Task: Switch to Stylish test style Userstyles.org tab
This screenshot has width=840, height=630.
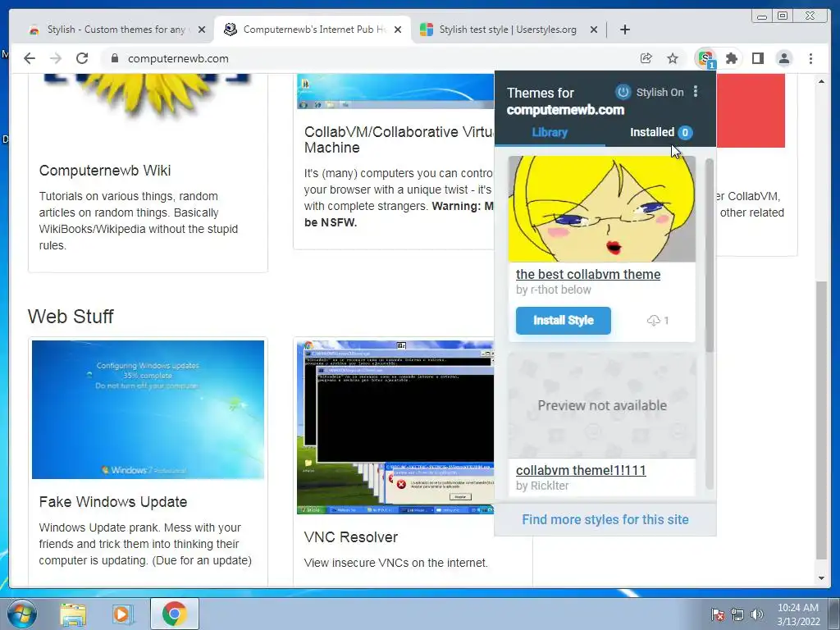Action: 508,30
